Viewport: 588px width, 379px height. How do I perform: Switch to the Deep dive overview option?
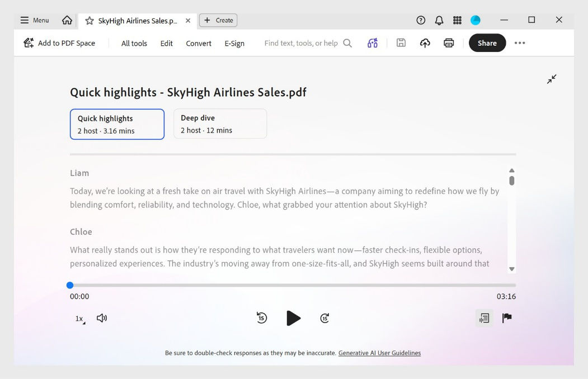pos(220,124)
